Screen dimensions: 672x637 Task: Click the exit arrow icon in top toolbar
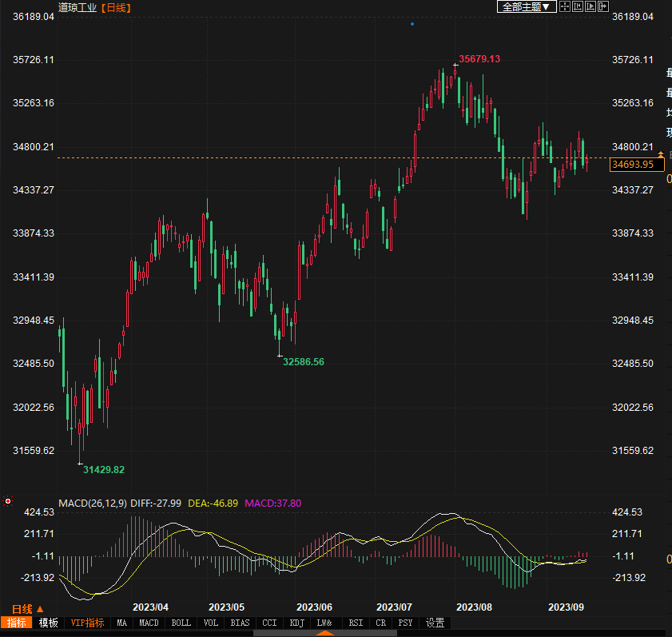click(603, 6)
